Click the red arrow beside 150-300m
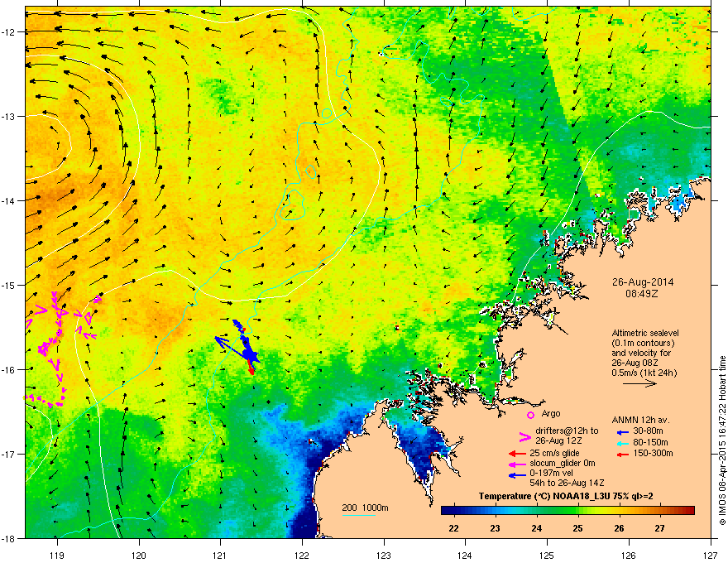This screenshot has height=563, width=728. coord(623,454)
